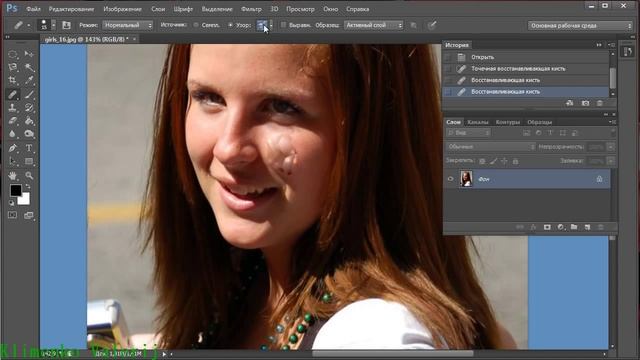Image resolution: width=640 pixels, height=360 pixels.
Task: Switch to the Контуры tab
Action: 508,122
